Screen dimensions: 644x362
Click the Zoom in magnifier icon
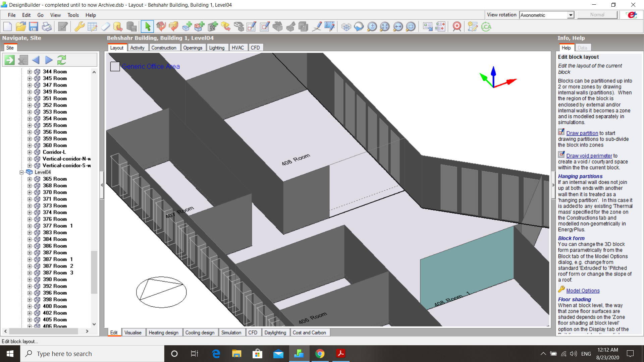372,26
